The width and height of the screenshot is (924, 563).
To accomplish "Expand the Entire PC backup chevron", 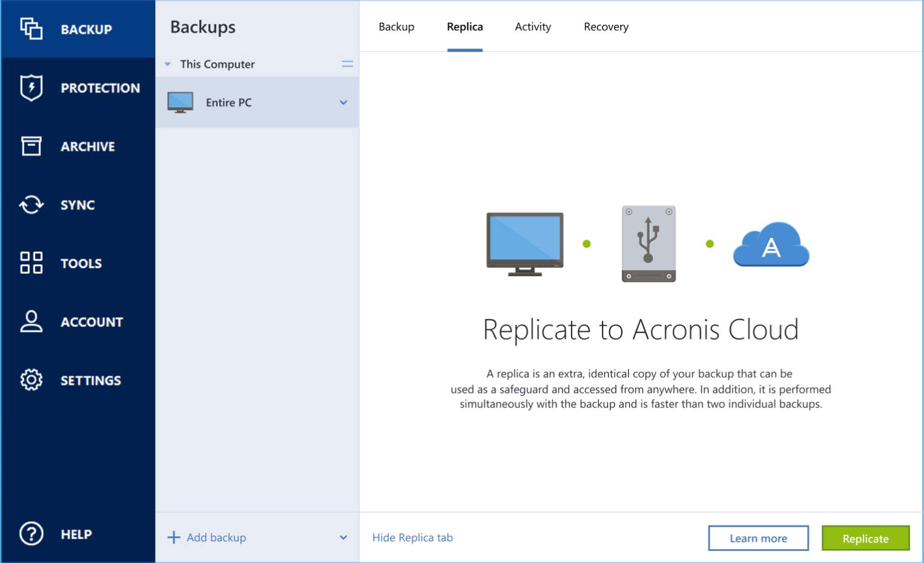I will point(343,102).
